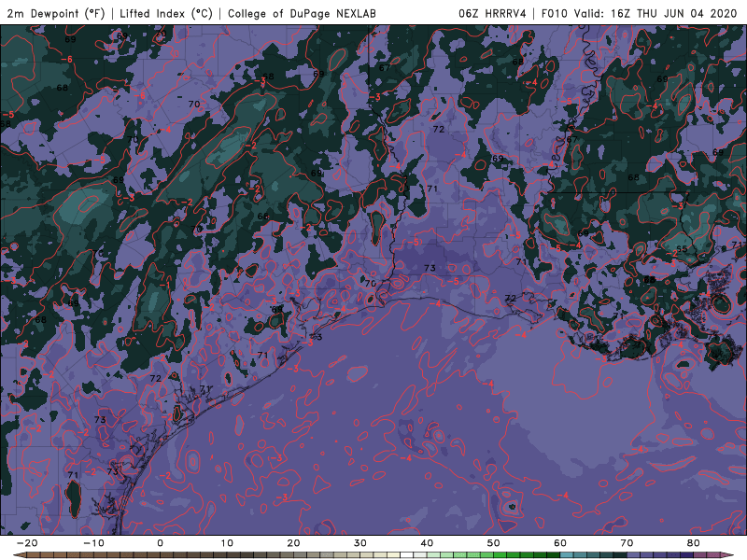This screenshot has width=747, height=560.
Task: Click the '40' colorbar scale label
Action: 427,543
